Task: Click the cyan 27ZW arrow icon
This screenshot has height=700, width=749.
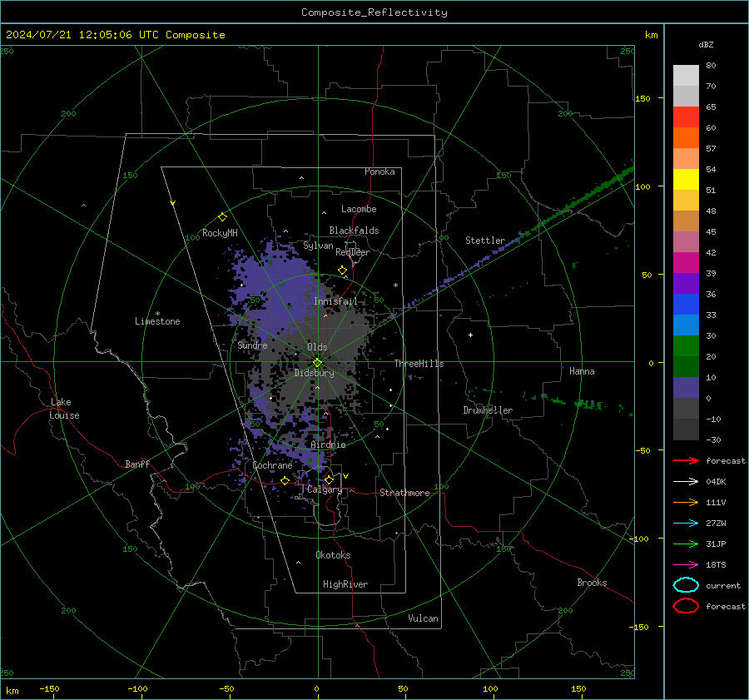Action: tap(686, 523)
